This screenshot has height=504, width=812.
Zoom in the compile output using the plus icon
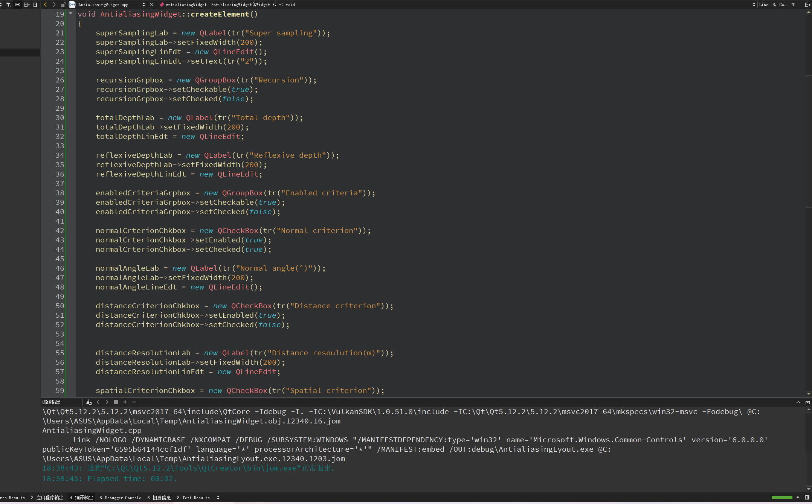pos(125,402)
